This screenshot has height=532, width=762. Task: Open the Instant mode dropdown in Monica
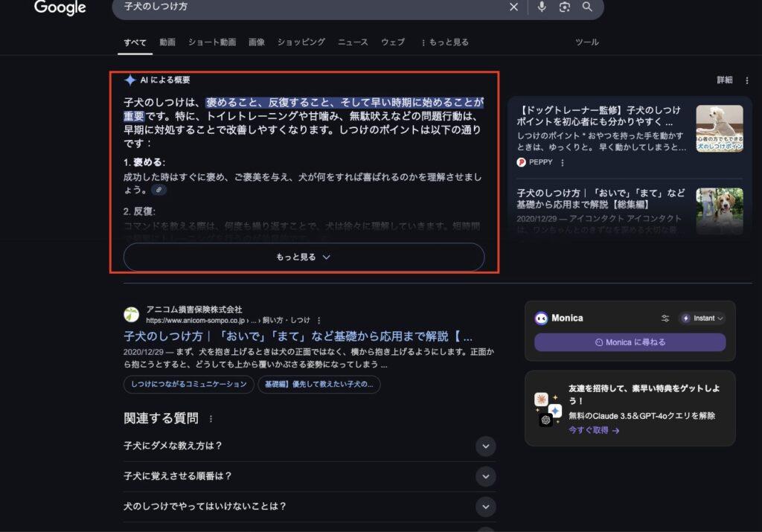(x=702, y=318)
